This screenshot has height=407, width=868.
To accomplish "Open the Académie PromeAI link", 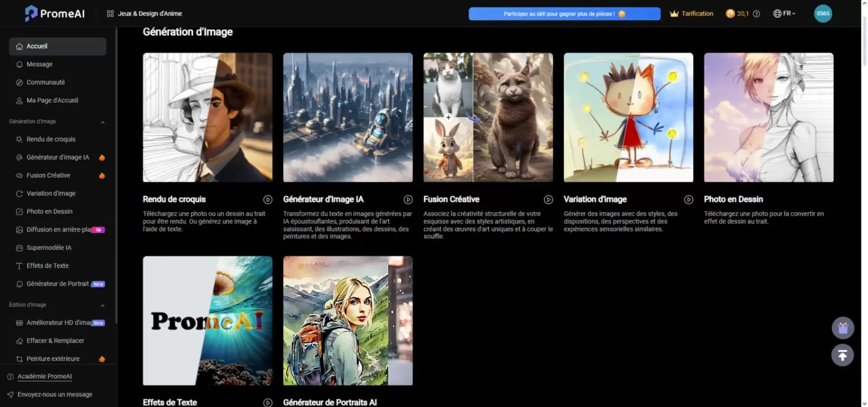I will point(45,377).
